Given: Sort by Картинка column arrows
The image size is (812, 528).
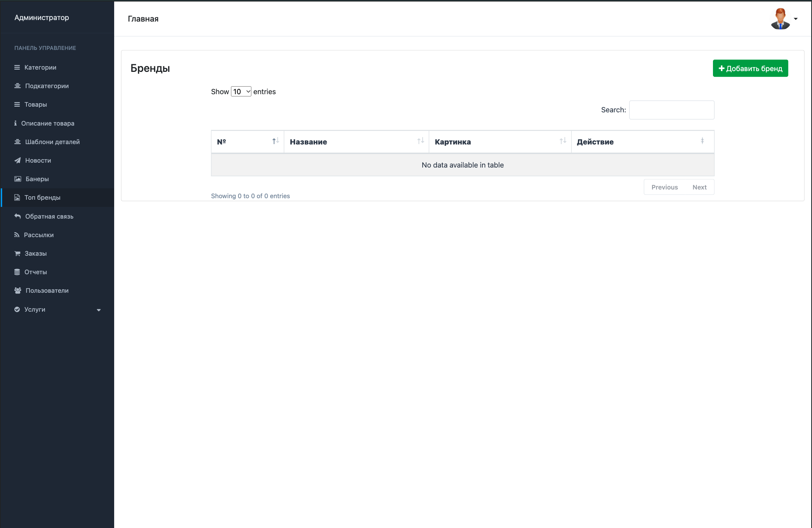Looking at the screenshot, I should pyautogui.click(x=563, y=141).
